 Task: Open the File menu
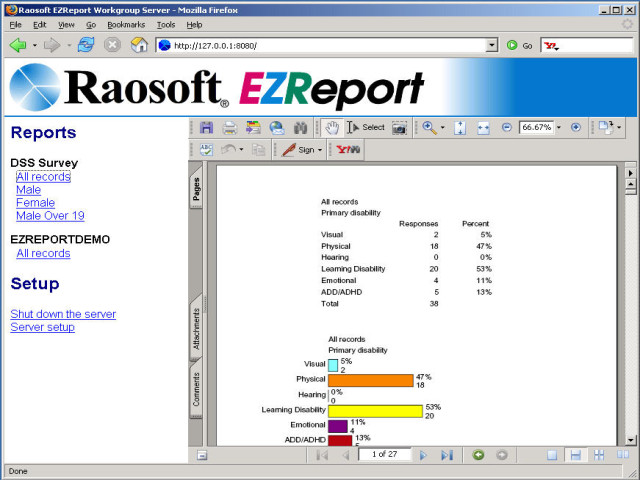[16, 25]
